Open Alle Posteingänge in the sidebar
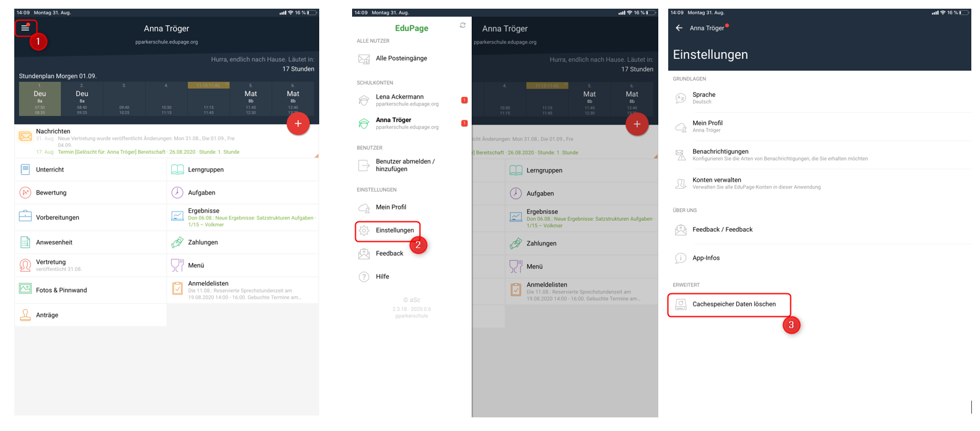Image resolution: width=980 pixels, height=431 pixels. (412, 59)
